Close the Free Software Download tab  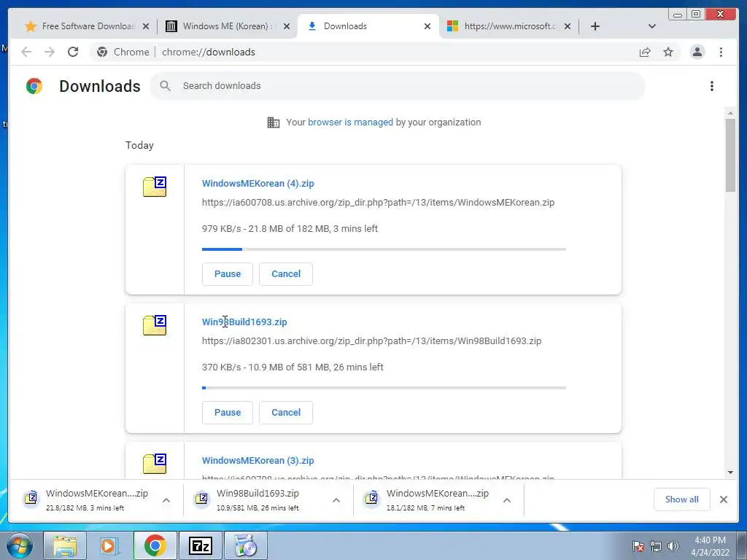(x=146, y=26)
